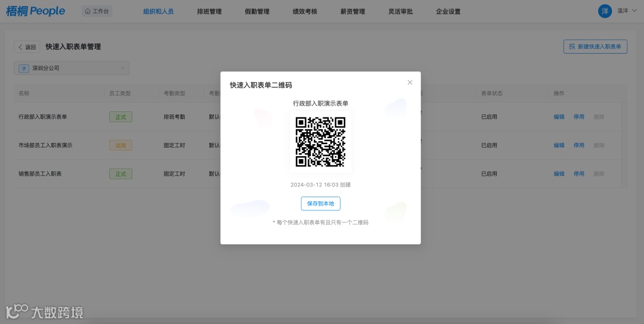Close the QR code dialog
The image size is (644, 324).
click(410, 82)
